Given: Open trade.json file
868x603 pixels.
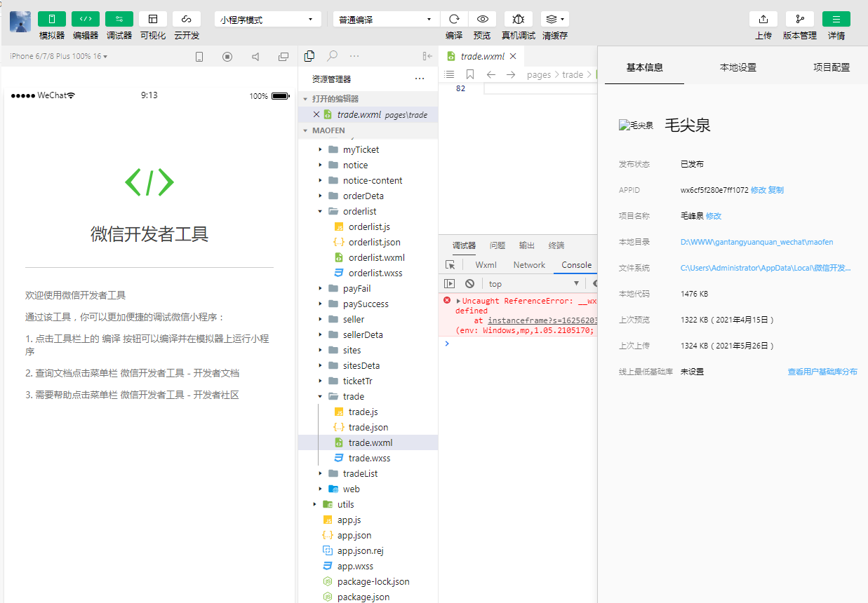Looking at the screenshot, I should [x=368, y=427].
